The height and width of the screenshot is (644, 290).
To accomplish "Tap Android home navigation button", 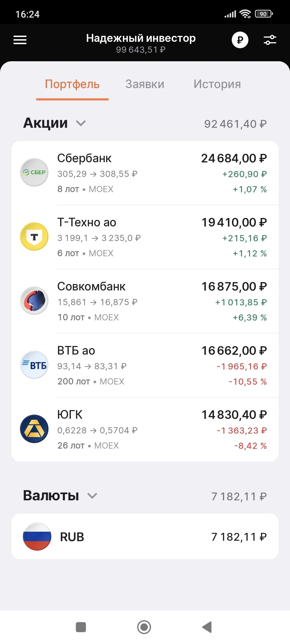I will 144,627.
